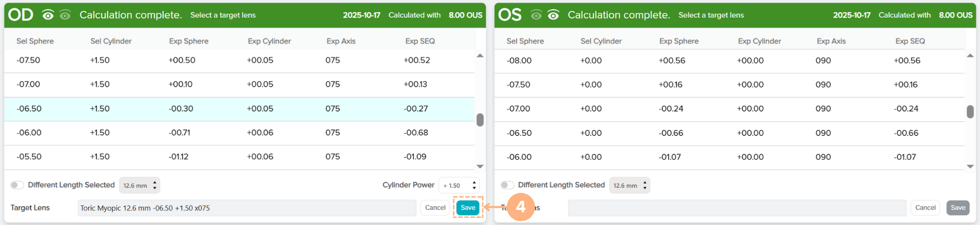Viewport: 980px width, 225px height.
Task: Click the dimmed eye icon in OD header
Action: [65, 15]
